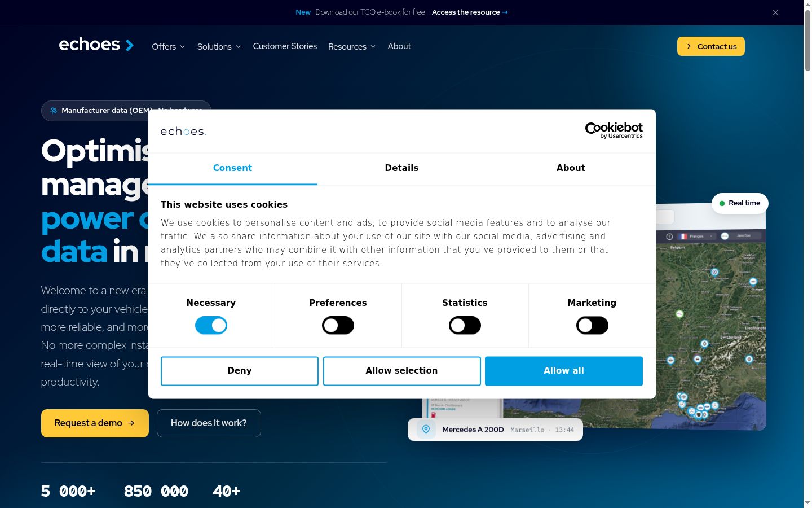Image resolution: width=812 pixels, height=508 pixels.
Task: Click the Real time status badge
Action: (740, 203)
